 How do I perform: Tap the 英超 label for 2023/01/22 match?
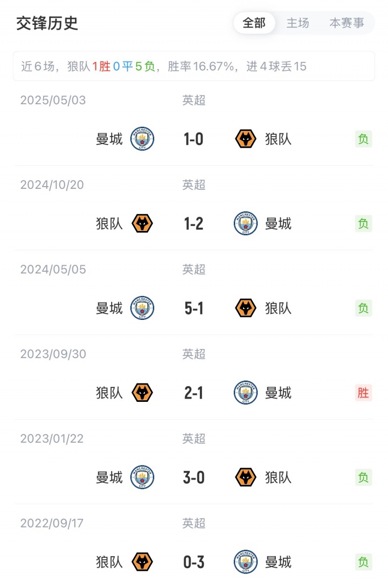193,439
